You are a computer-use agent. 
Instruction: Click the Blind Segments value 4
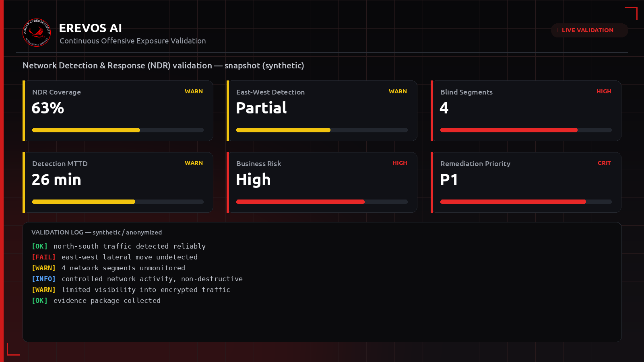444,108
